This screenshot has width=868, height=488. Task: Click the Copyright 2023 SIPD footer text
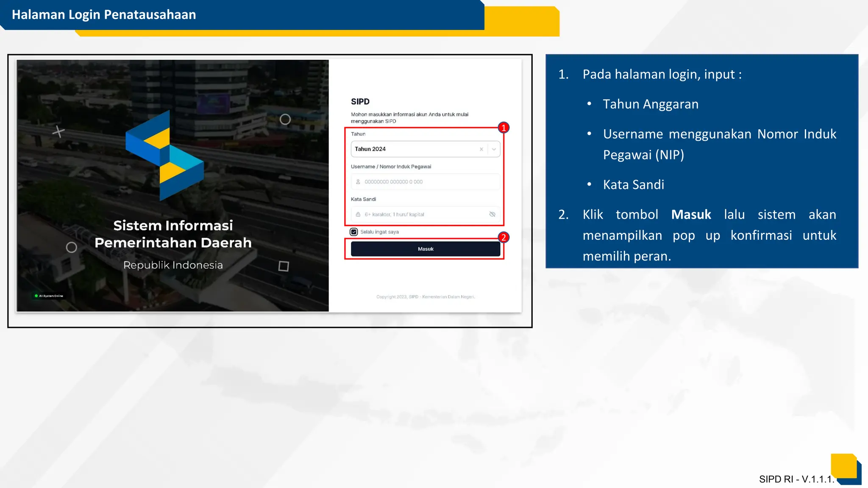coord(426,297)
